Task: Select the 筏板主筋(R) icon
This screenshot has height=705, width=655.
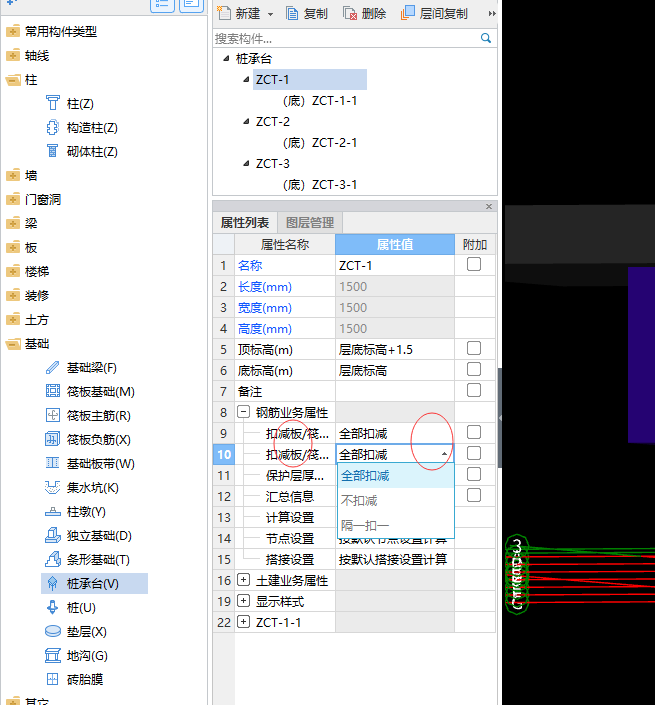Action: (53, 415)
